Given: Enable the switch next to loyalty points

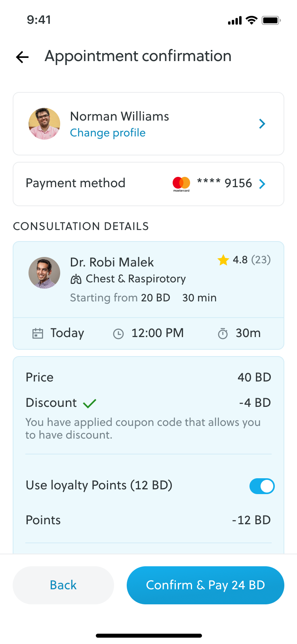Looking at the screenshot, I should 262,486.
